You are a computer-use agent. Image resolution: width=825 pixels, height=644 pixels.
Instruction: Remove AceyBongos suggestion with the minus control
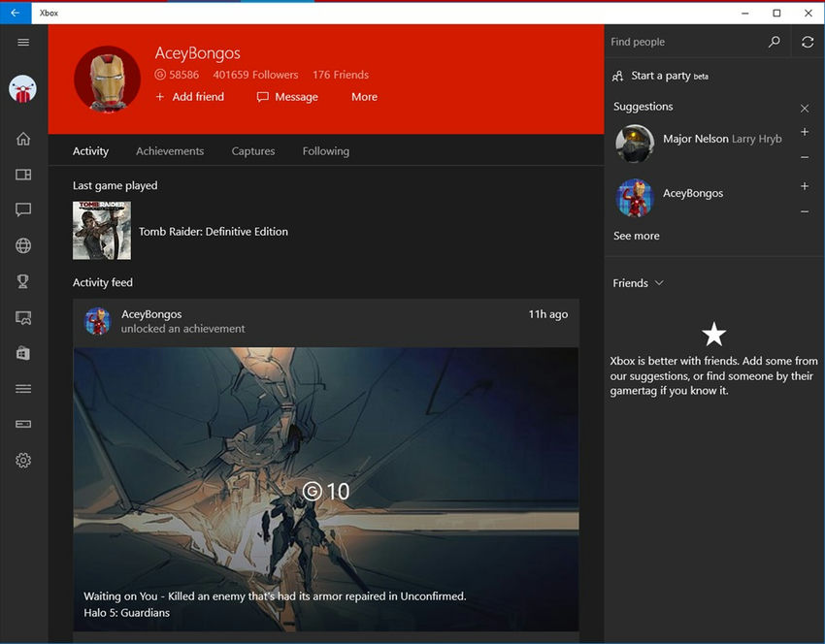point(805,211)
